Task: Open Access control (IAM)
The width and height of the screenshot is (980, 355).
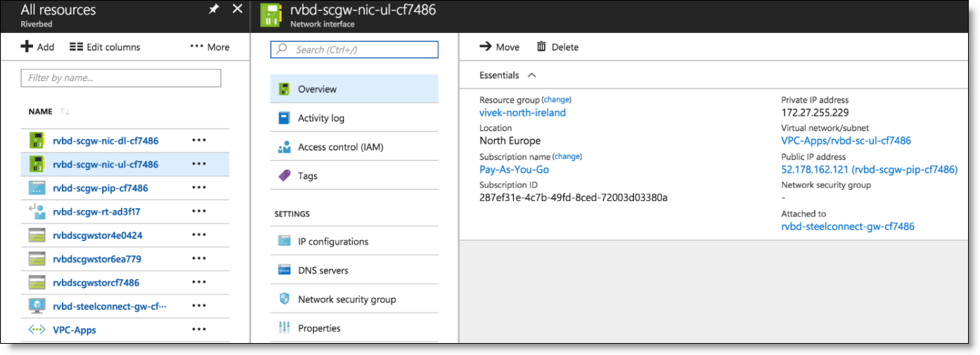Action: [341, 147]
